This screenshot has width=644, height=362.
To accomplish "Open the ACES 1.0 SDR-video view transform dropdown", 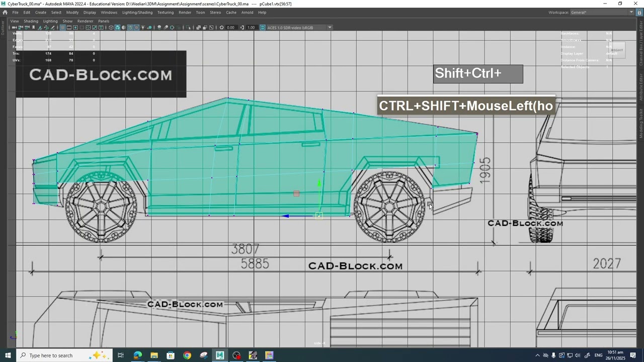I will tap(299, 27).
